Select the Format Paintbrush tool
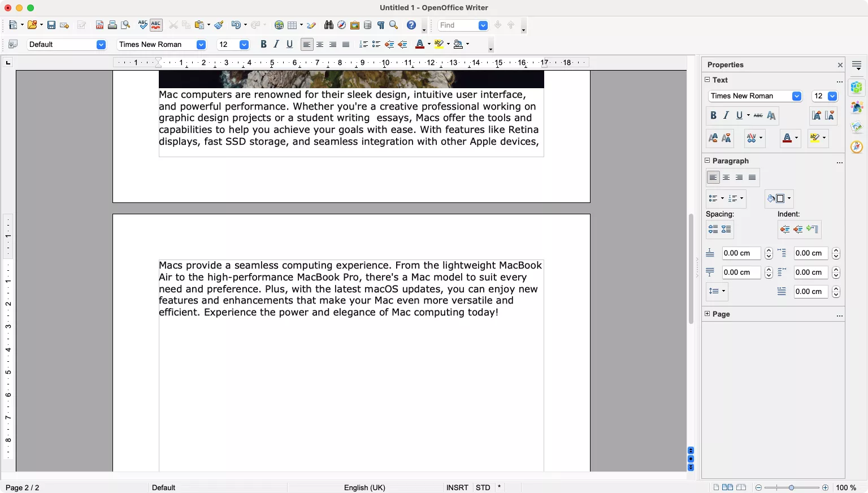The height and width of the screenshot is (493, 868). [x=219, y=25]
